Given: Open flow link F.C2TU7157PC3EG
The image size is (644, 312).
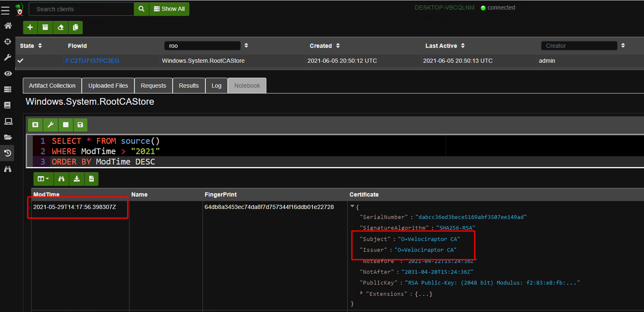Looking at the screenshot, I should point(92,61).
